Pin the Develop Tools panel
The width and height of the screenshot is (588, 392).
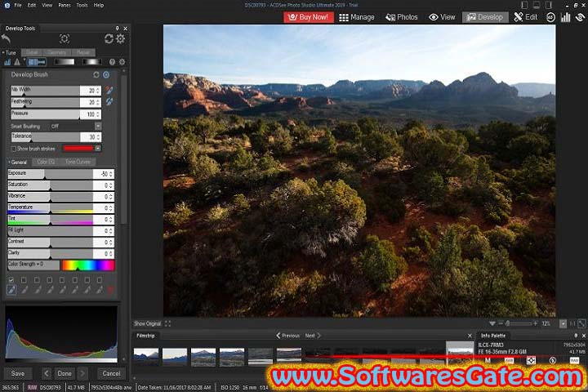coord(117,28)
